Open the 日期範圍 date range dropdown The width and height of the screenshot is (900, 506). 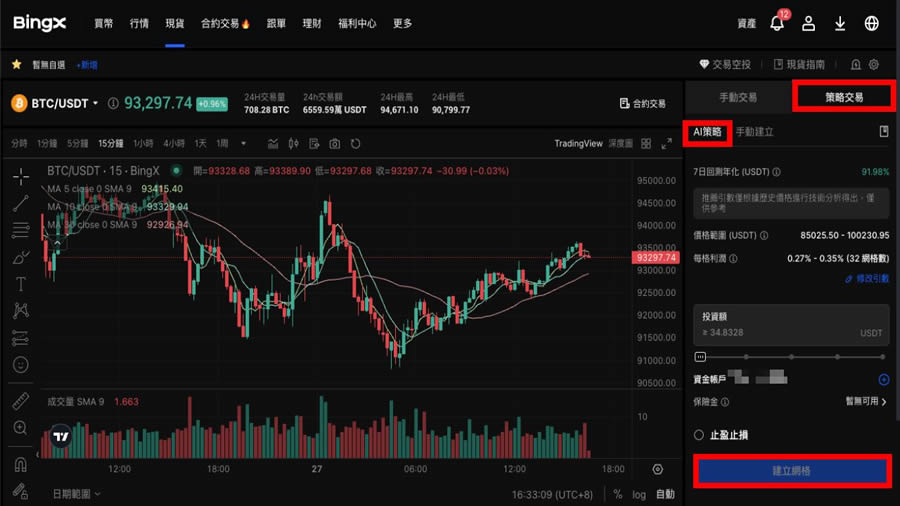76,494
